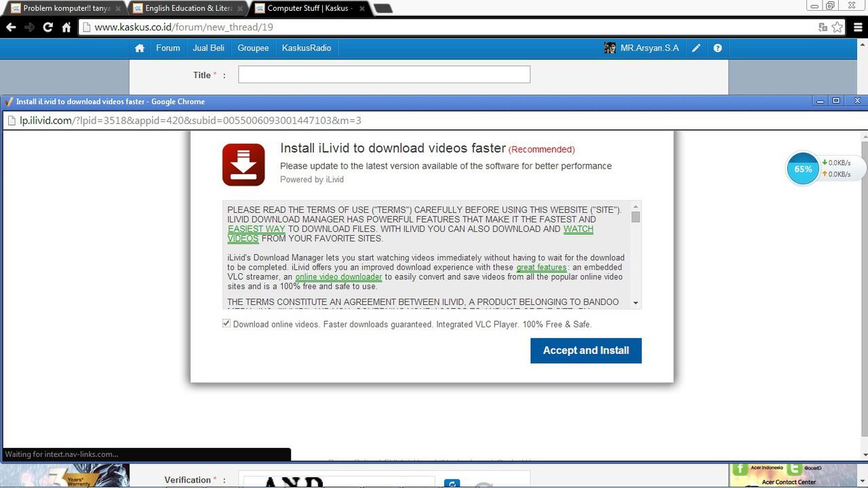
Task: Open a new browser tab
Action: click(x=382, y=8)
